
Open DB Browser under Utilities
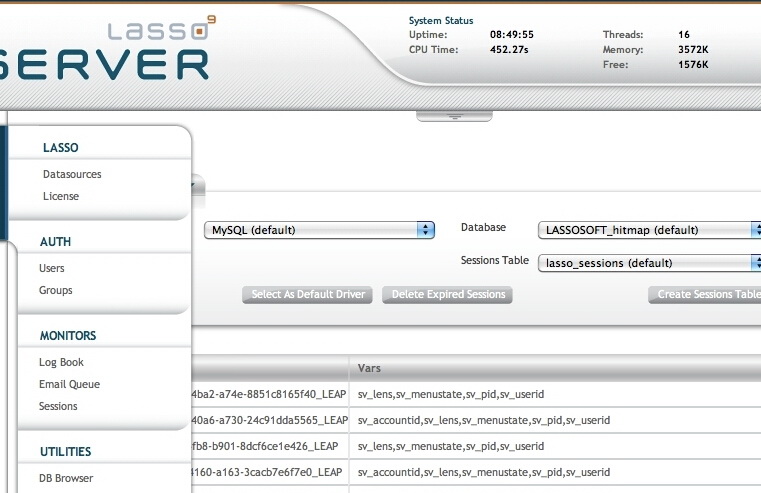66,478
